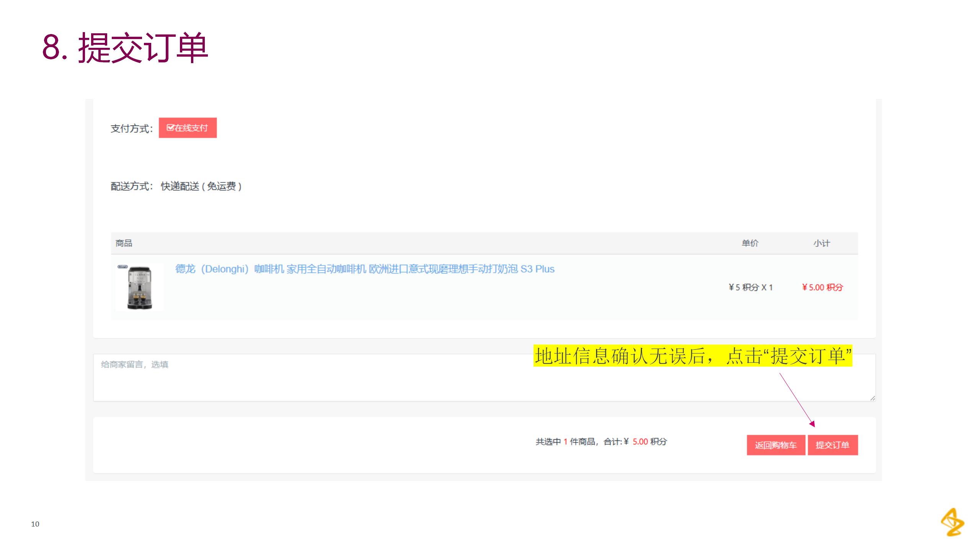Toggle the 在线支付 payment checkbox icon

[x=170, y=128]
